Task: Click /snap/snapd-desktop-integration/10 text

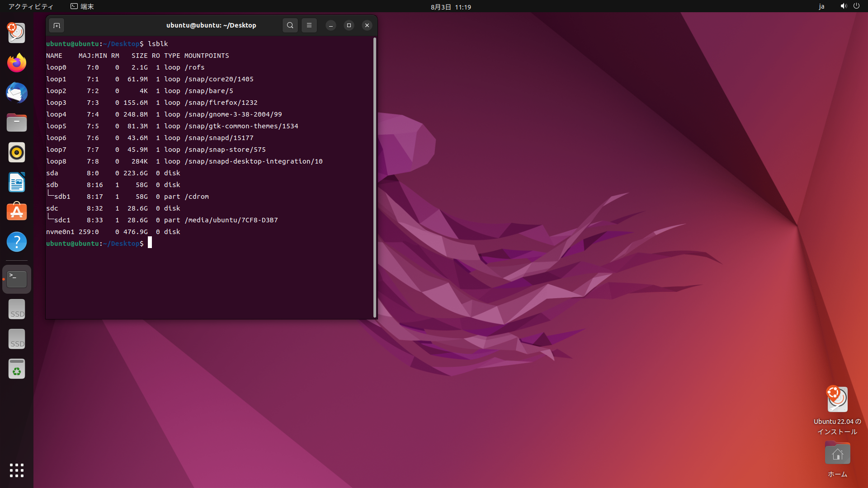Action: coord(254,161)
